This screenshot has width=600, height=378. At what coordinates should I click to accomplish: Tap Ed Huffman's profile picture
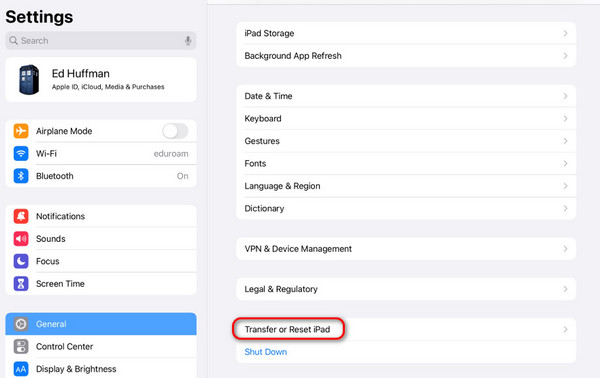pos(29,80)
